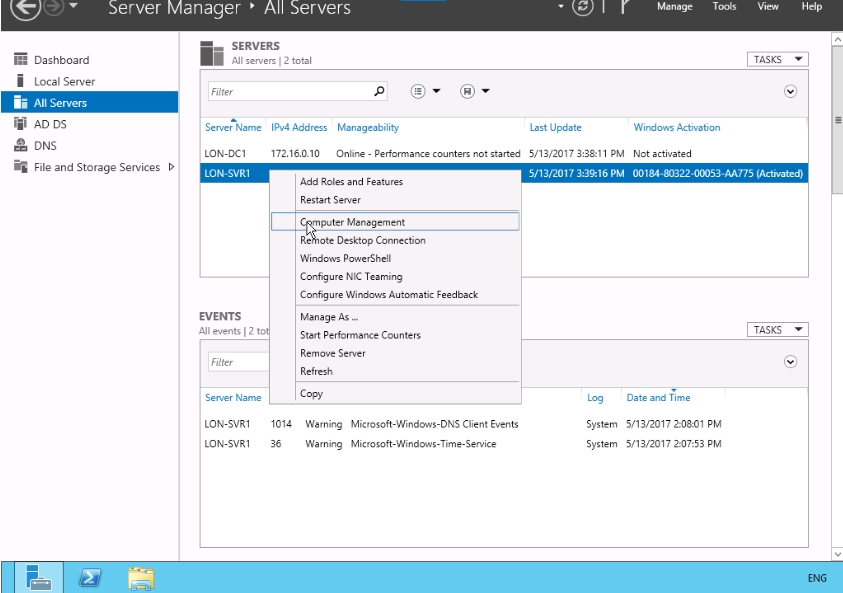Select the DNS Client Events warning row
The image size is (843, 593).
[x=504, y=424]
